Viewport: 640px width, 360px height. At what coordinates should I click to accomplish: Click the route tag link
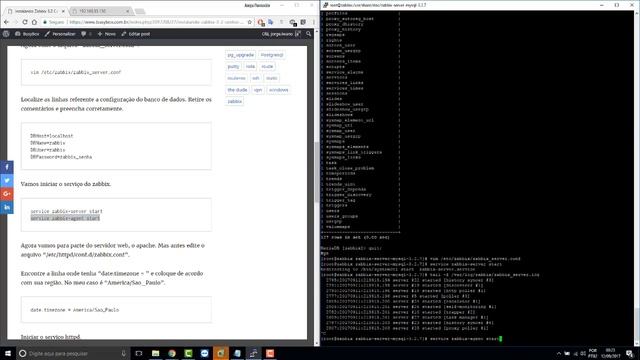(x=267, y=67)
